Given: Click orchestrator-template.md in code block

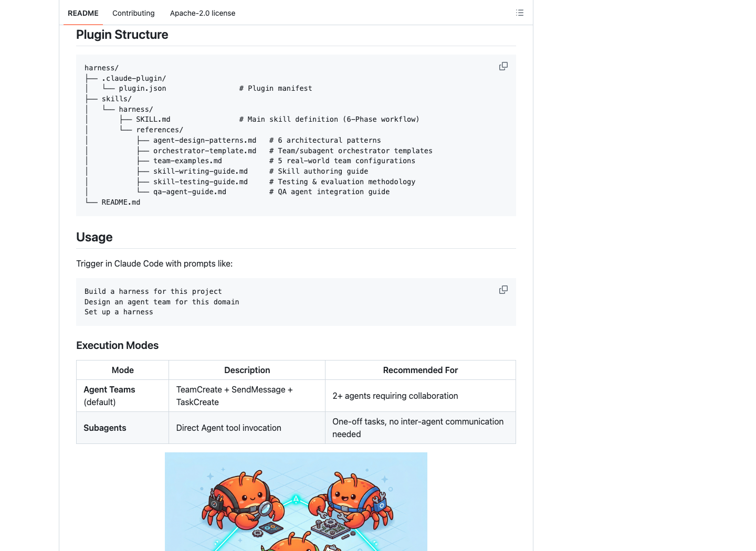Looking at the screenshot, I should pos(205,151).
